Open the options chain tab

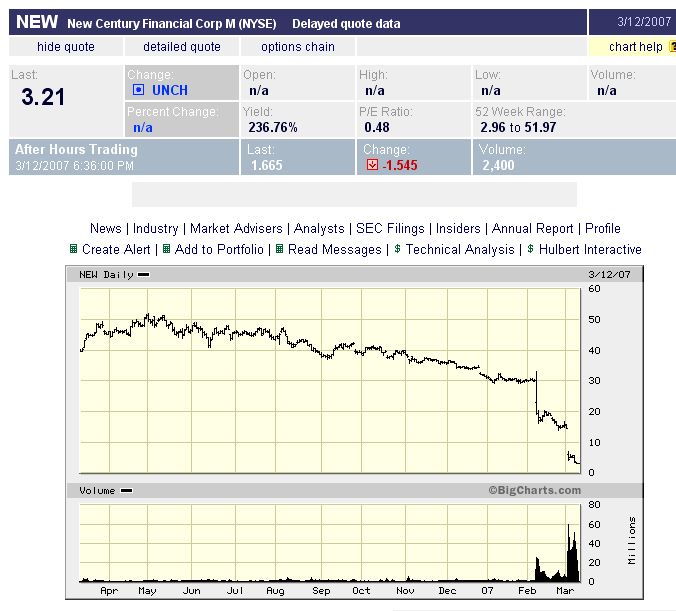pos(296,47)
